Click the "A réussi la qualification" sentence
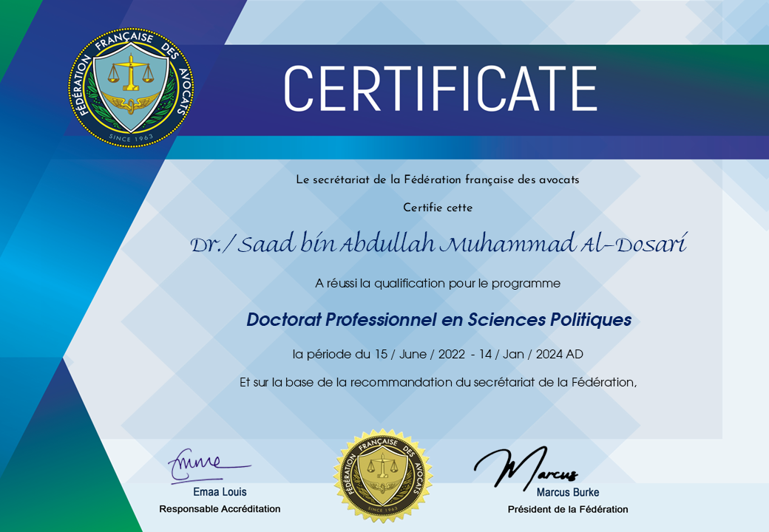This screenshot has width=769, height=532. click(437, 283)
